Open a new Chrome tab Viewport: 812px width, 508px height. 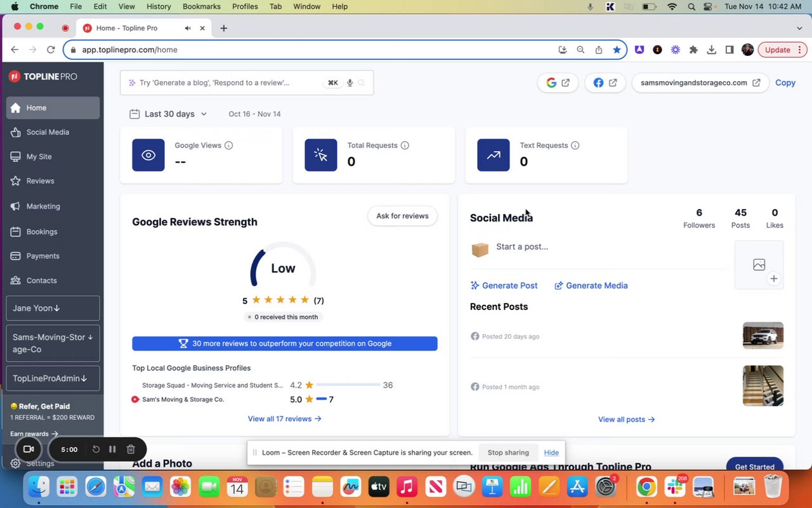[x=224, y=28]
